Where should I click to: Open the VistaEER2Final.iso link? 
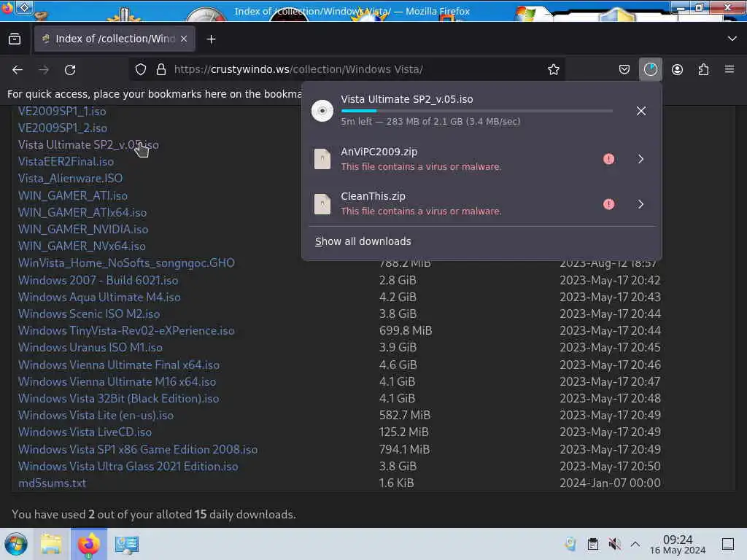pyautogui.click(x=66, y=161)
